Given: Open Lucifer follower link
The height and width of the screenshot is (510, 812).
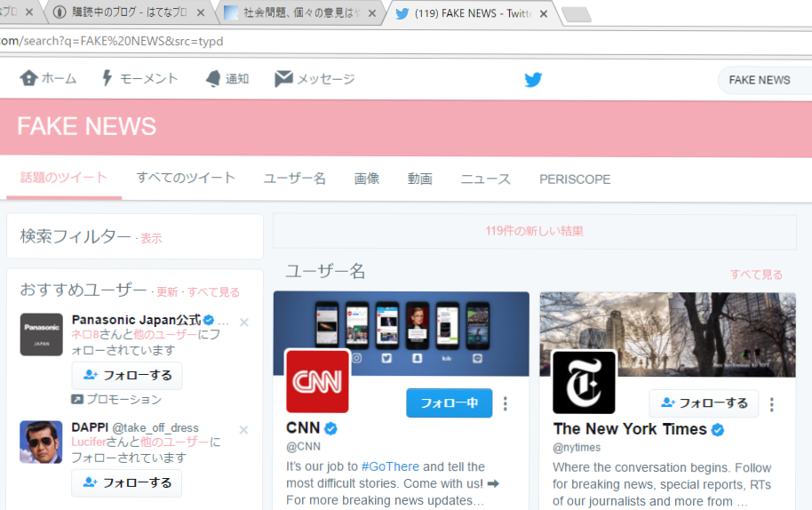Looking at the screenshot, I should (88, 442).
